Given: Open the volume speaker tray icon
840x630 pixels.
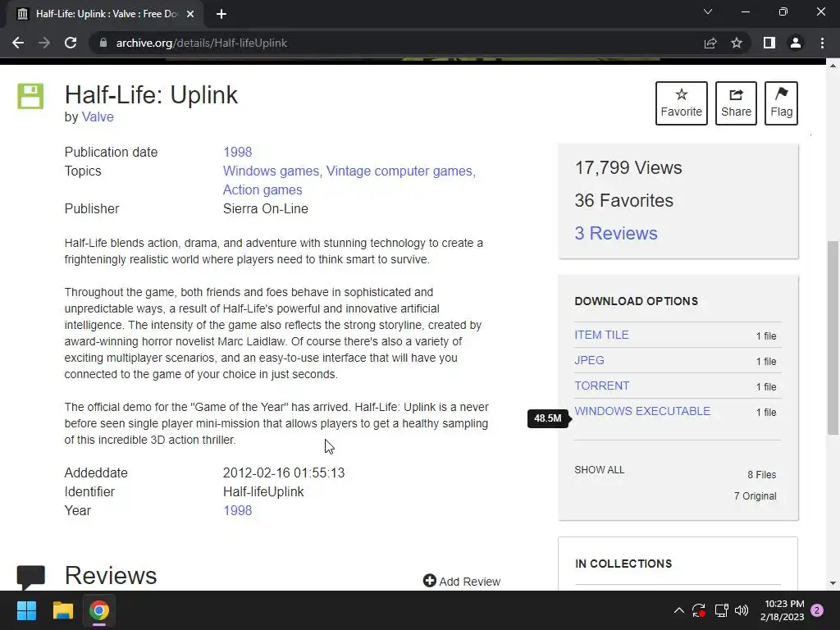Looking at the screenshot, I should point(742,610).
